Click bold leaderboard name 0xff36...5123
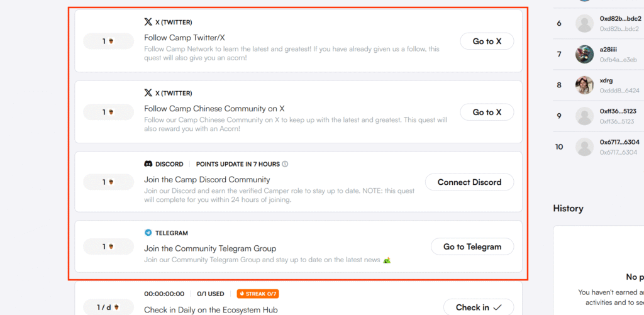The height and width of the screenshot is (315, 644). [618, 111]
